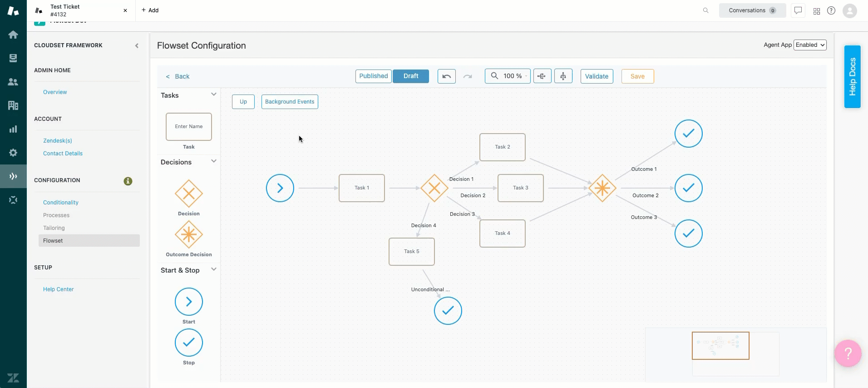
Task: Open the chat bubble icon in top bar
Action: 798,10
